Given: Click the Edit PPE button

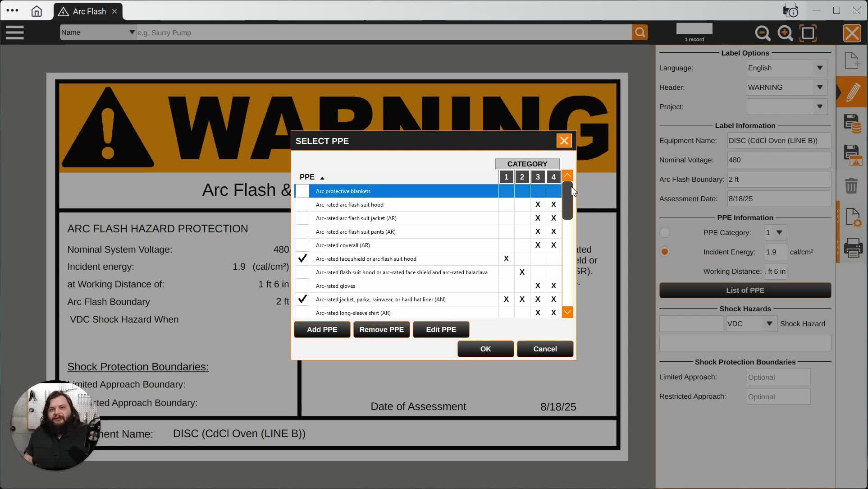Looking at the screenshot, I should pyautogui.click(x=441, y=330).
